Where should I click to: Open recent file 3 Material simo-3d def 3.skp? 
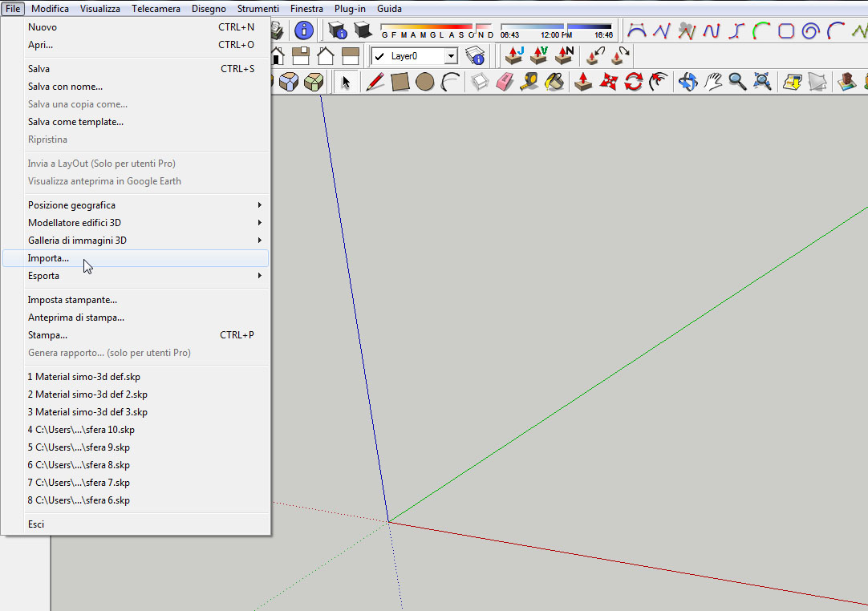tap(136, 412)
